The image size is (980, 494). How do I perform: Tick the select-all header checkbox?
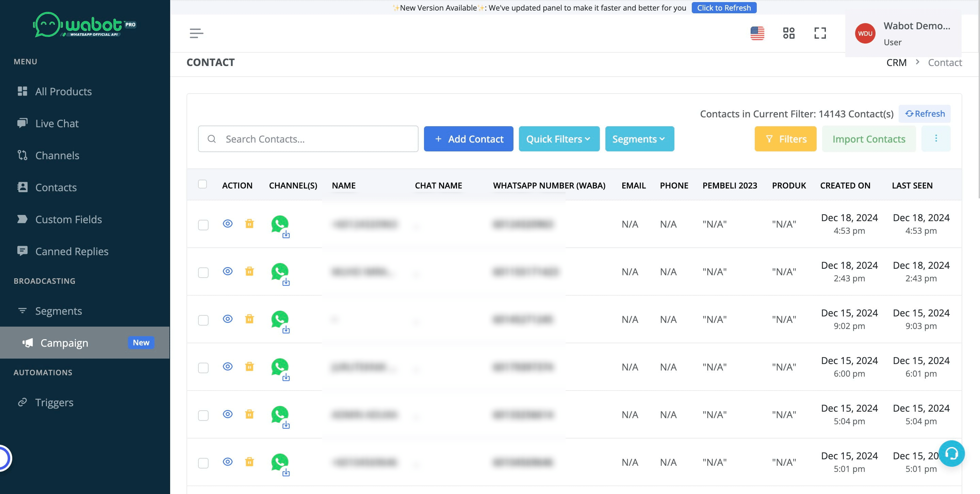point(202,184)
